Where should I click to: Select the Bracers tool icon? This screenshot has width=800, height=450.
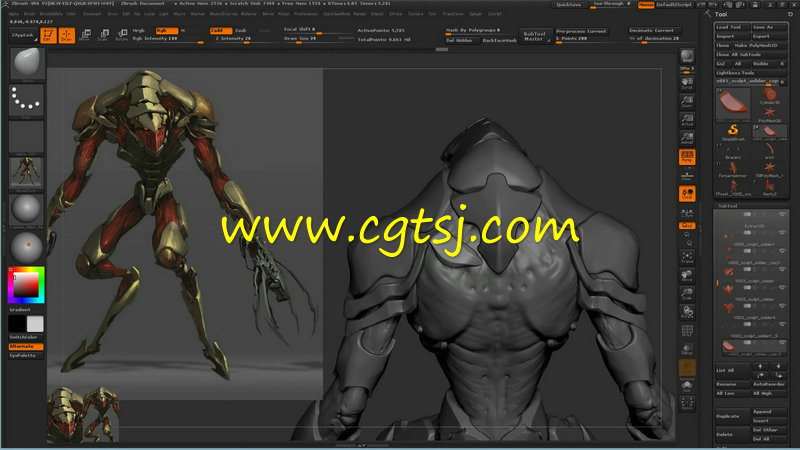tap(733, 151)
